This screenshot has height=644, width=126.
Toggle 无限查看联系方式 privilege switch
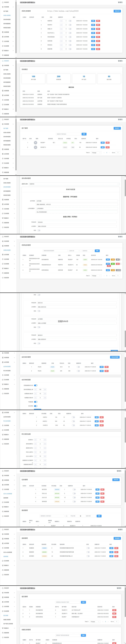point(36,385)
